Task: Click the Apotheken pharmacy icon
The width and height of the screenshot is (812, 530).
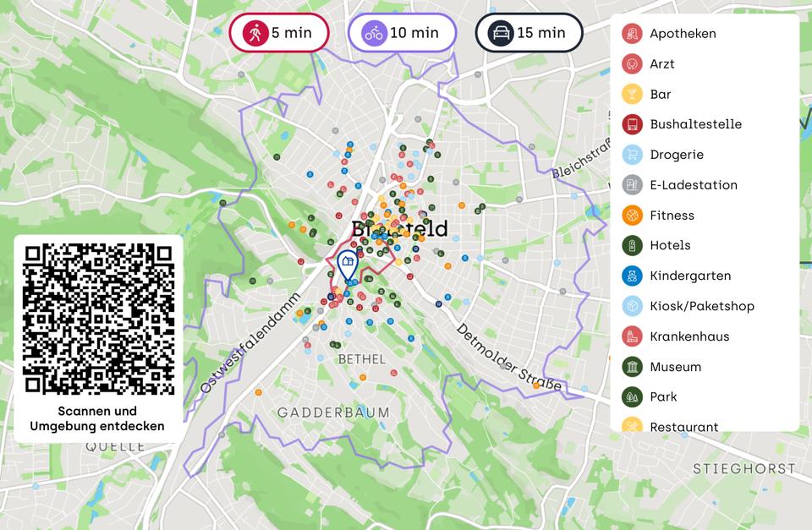Action: (632, 34)
